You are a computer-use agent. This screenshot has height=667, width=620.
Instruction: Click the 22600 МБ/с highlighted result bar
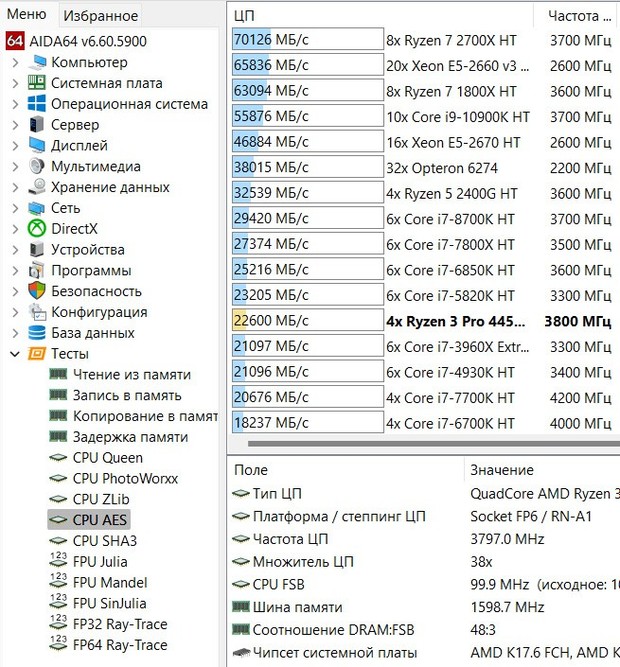click(308, 320)
